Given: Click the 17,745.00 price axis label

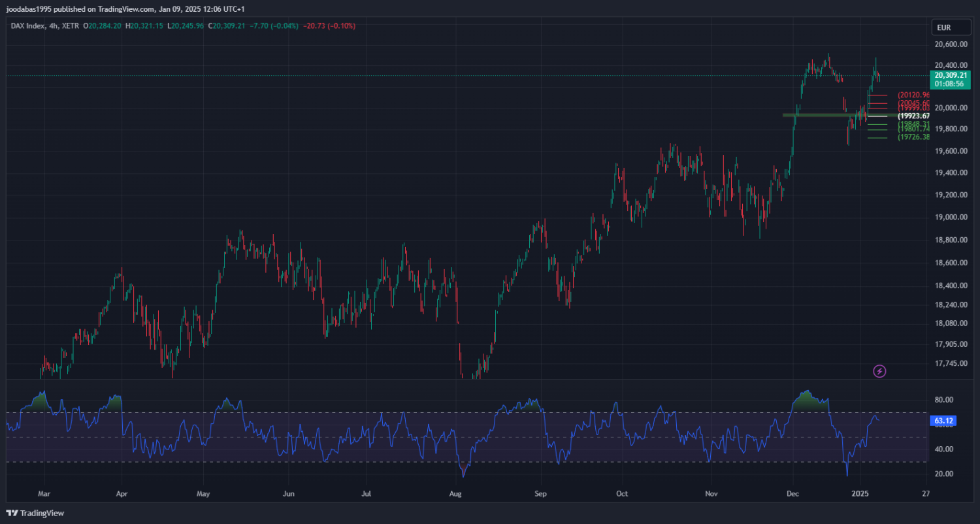Looking at the screenshot, I should [x=951, y=363].
